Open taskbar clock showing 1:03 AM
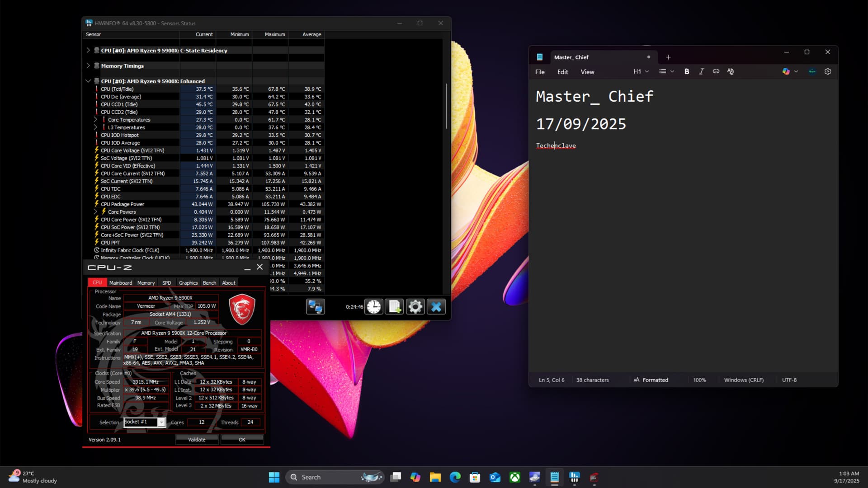Viewport: 868px width, 488px height. (x=846, y=477)
